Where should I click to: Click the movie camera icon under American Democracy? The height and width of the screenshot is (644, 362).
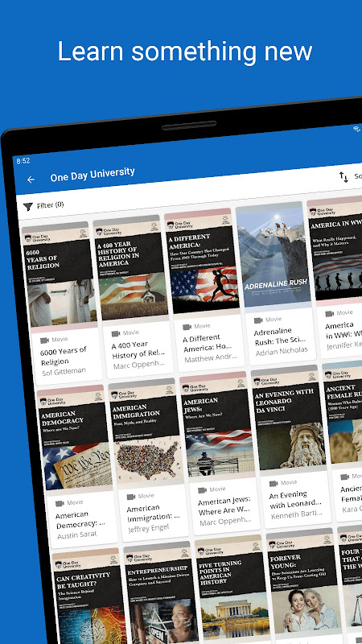click(60, 504)
